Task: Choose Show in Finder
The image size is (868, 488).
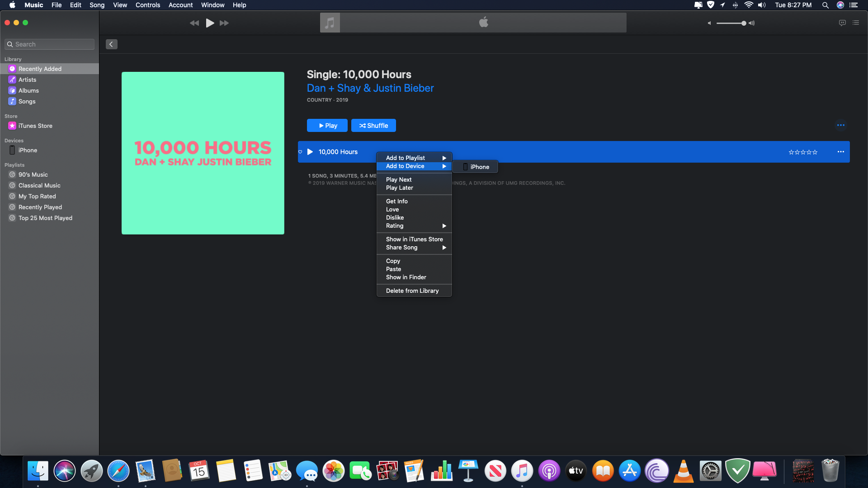Action: pyautogui.click(x=414, y=277)
